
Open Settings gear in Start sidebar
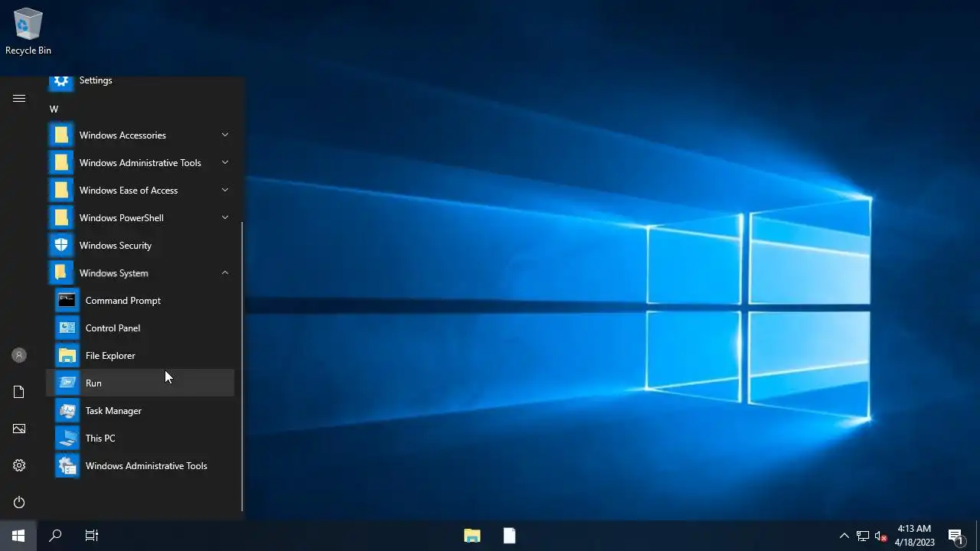pos(19,465)
